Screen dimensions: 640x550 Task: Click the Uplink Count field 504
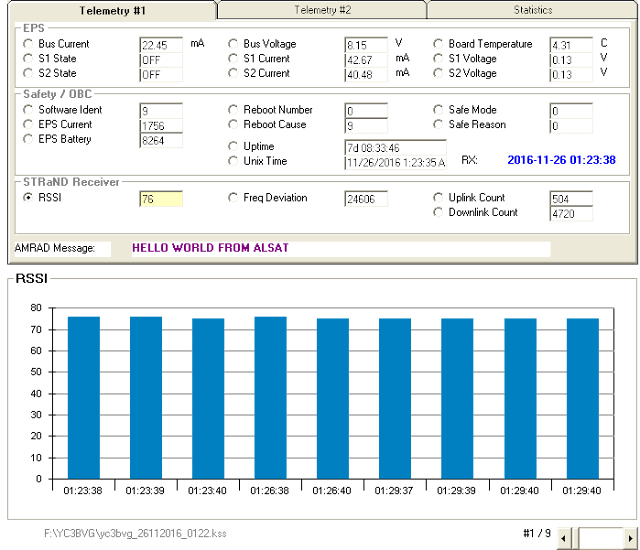pos(571,199)
